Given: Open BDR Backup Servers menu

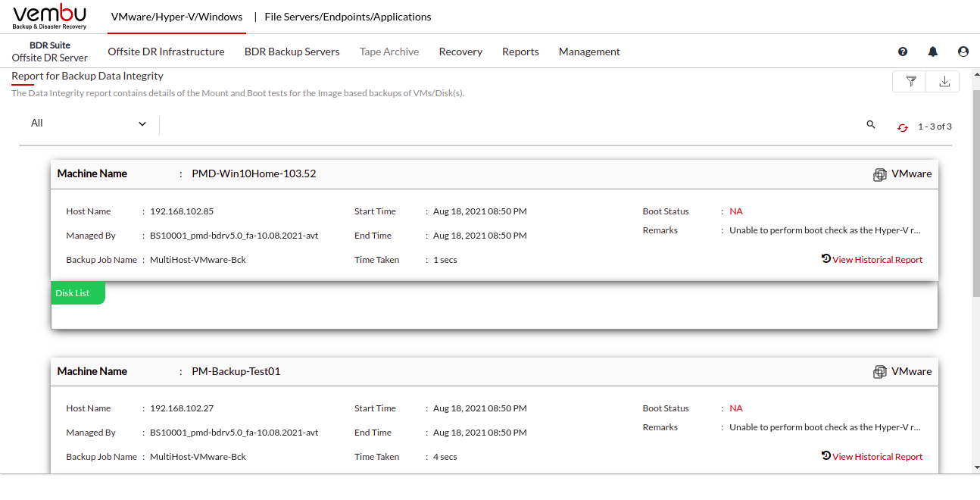Looking at the screenshot, I should click(x=292, y=52).
